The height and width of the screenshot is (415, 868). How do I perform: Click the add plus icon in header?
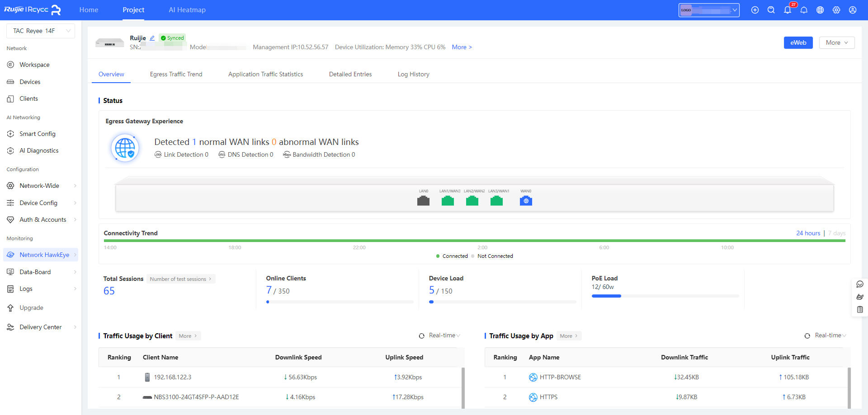coord(755,10)
